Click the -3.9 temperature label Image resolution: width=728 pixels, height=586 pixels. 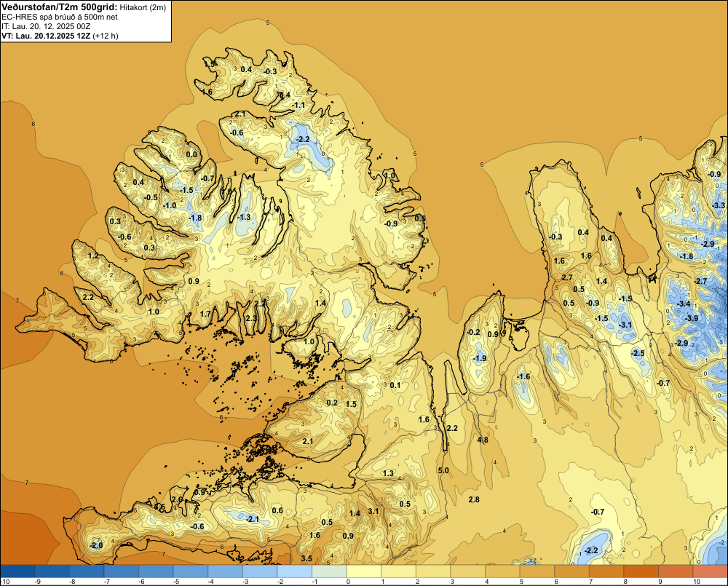pos(692,318)
